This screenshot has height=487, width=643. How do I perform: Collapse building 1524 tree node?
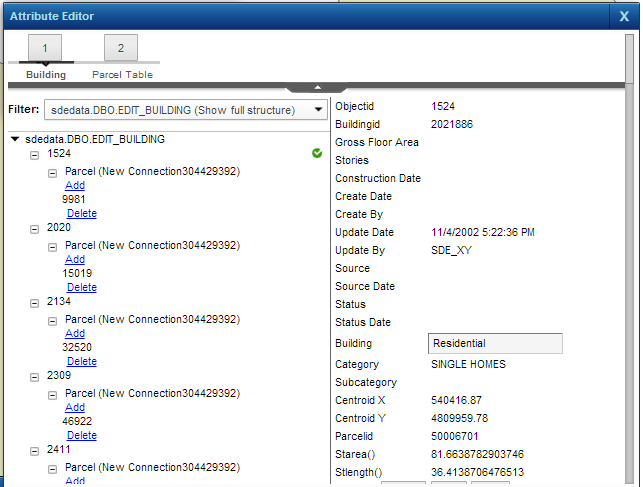pos(35,155)
